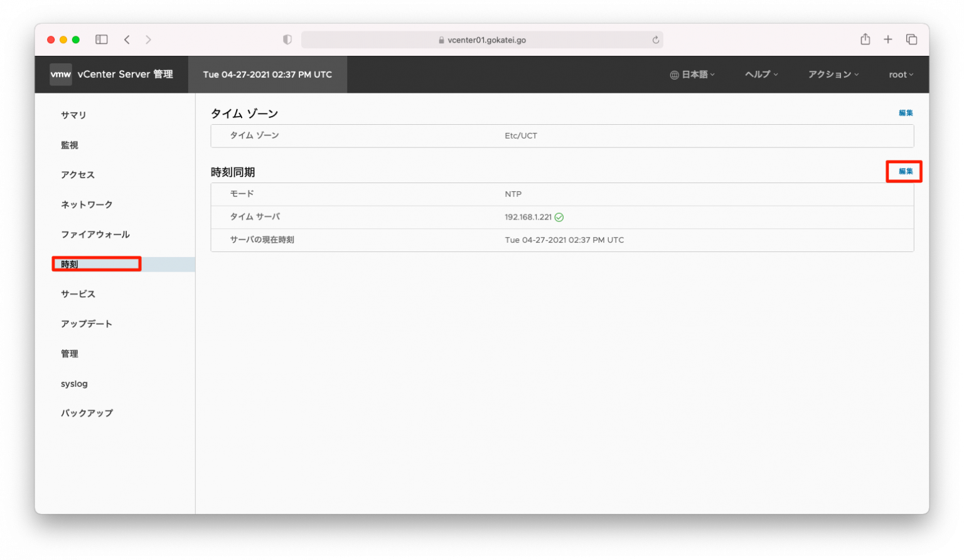This screenshot has width=964, height=560.
Task: Open ネットワーク settings page
Action: pos(87,205)
